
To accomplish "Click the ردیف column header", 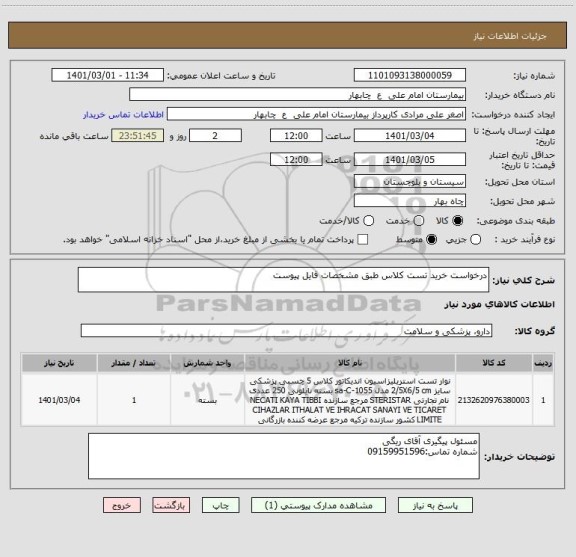I will [x=543, y=363].
